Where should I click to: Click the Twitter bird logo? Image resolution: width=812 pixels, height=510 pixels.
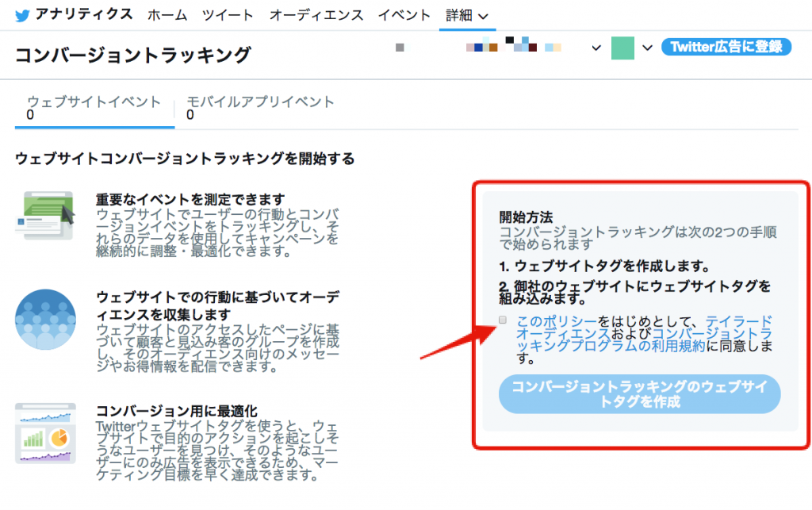pyautogui.click(x=21, y=16)
